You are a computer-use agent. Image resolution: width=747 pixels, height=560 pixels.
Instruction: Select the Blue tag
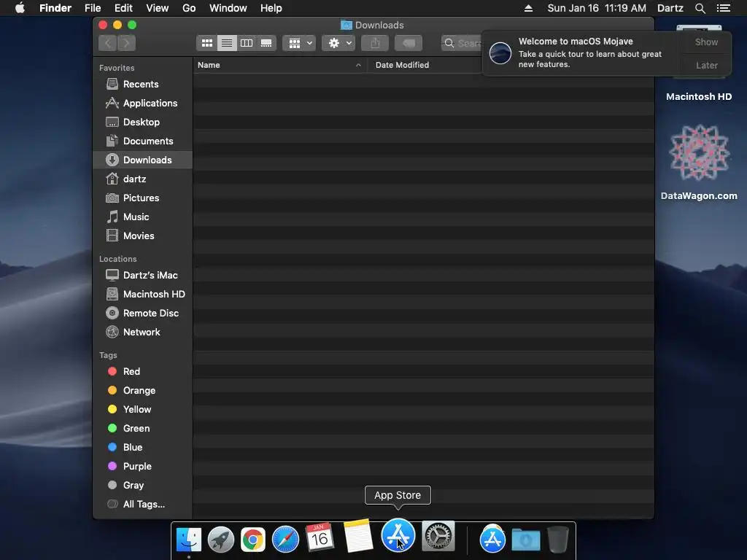point(143,448)
